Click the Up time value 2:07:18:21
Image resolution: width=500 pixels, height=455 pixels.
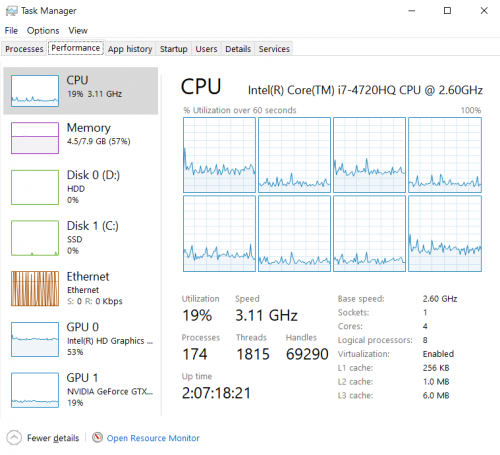click(216, 393)
